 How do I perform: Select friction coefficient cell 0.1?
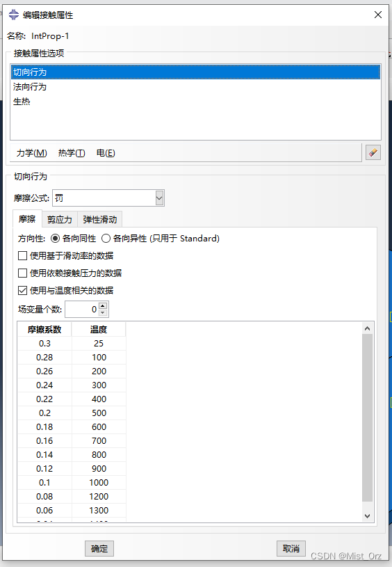pos(44,483)
